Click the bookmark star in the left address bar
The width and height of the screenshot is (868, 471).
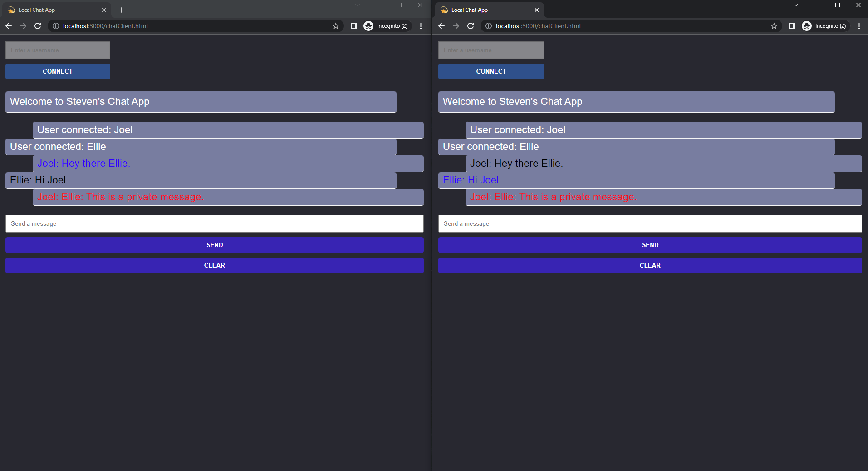(x=336, y=26)
